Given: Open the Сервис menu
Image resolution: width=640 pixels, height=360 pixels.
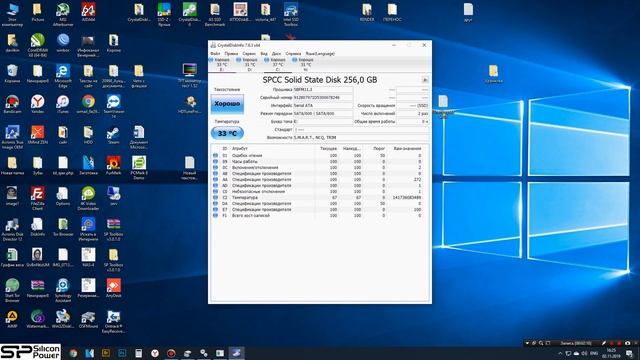Looking at the screenshot, I should pyautogui.click(x=249, y=53).
